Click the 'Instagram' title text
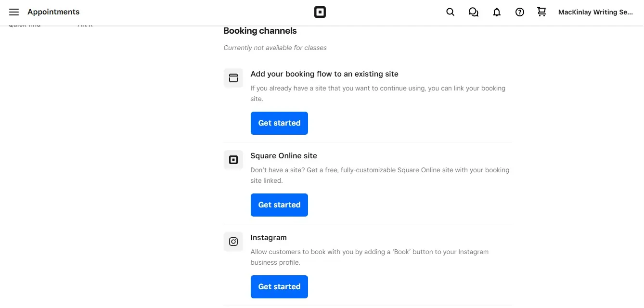The width and height of the screenshot is (644, 308). 269,238
